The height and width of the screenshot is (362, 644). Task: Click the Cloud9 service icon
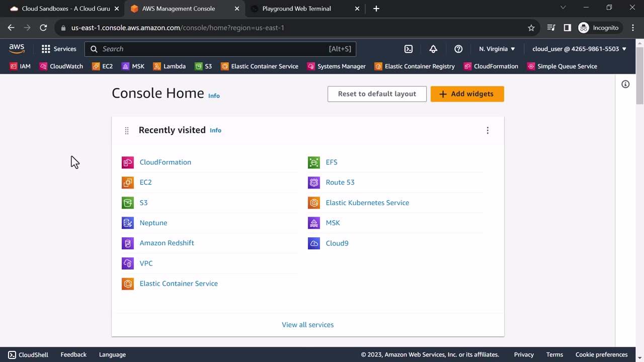coord(314,243)
